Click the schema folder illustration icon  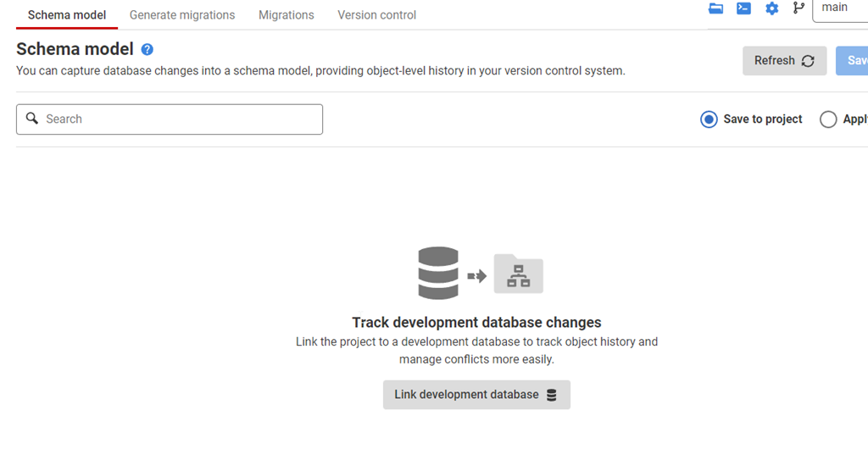click(518, 274)
